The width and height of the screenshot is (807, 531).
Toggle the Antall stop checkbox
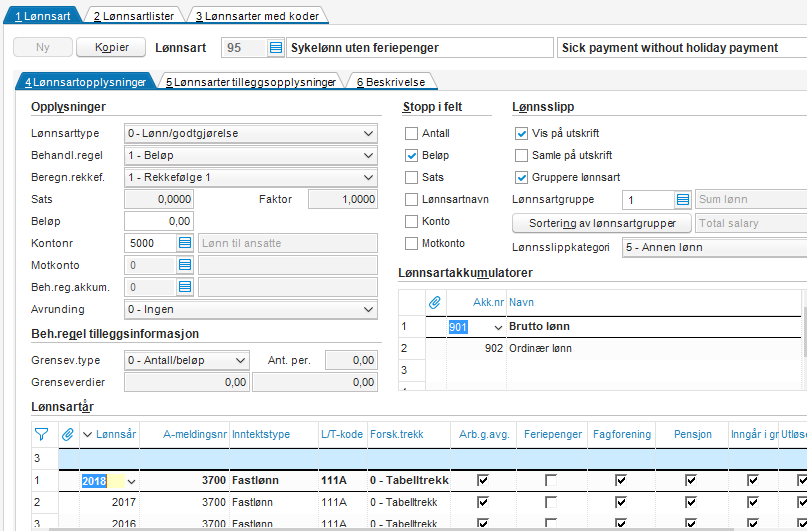pyautogui.click(x=411, y=133)
